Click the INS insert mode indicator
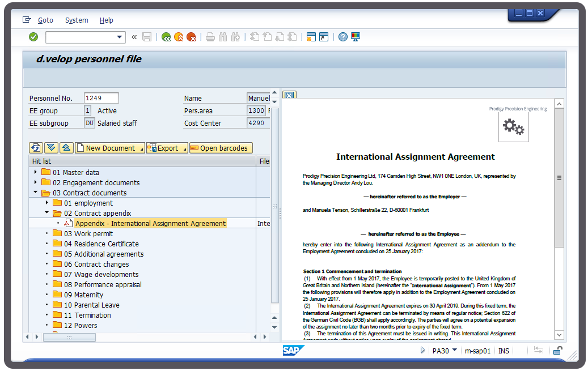The image size is (588, 371). [x=504, y=351]
